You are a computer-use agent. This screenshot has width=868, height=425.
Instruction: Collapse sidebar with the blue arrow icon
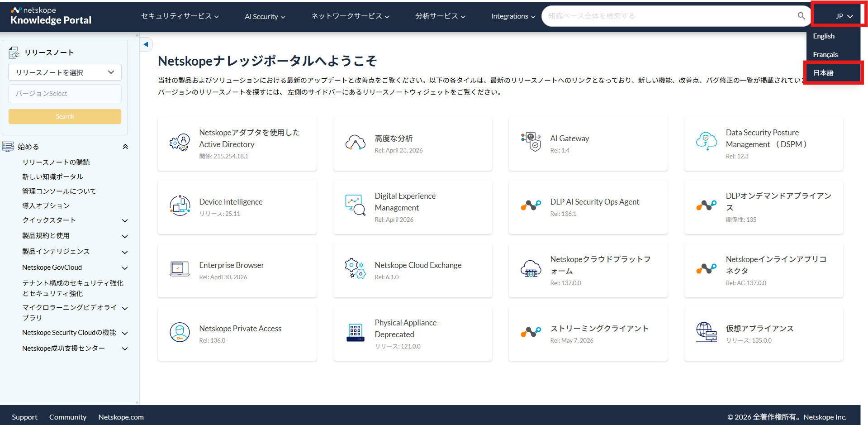(146, 44)
